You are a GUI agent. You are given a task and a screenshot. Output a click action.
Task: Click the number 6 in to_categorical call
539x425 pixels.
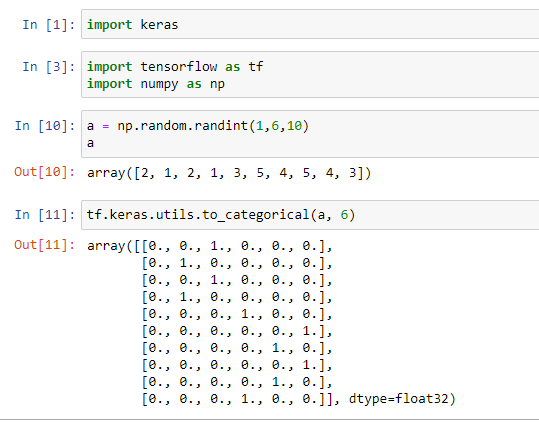click(x=344, y=215)
